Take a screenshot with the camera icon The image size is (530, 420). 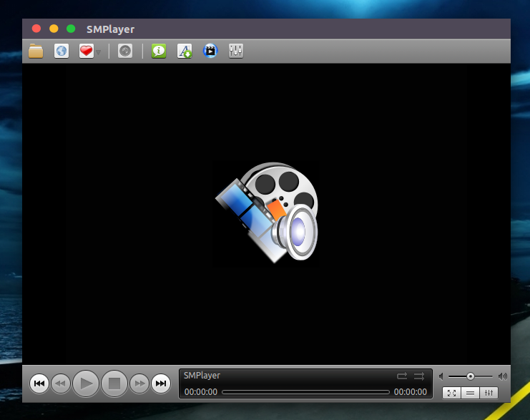click(x=125, y=51)
